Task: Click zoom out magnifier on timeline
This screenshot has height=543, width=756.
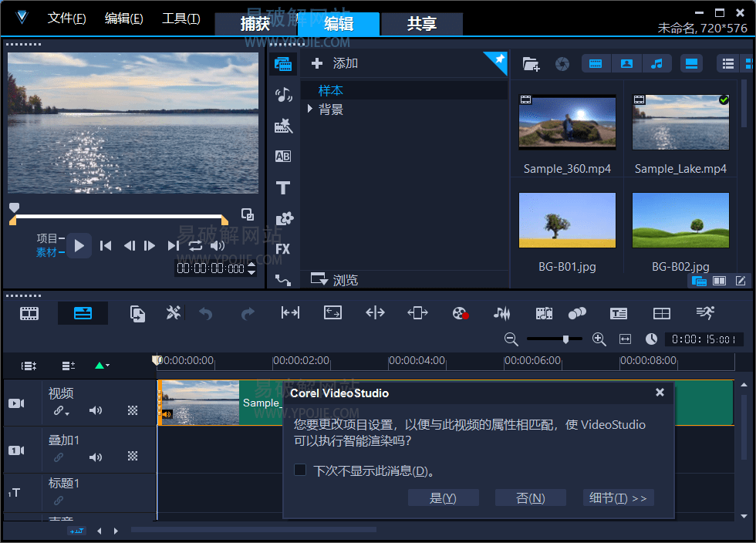Action: click(x=511, y=339)
